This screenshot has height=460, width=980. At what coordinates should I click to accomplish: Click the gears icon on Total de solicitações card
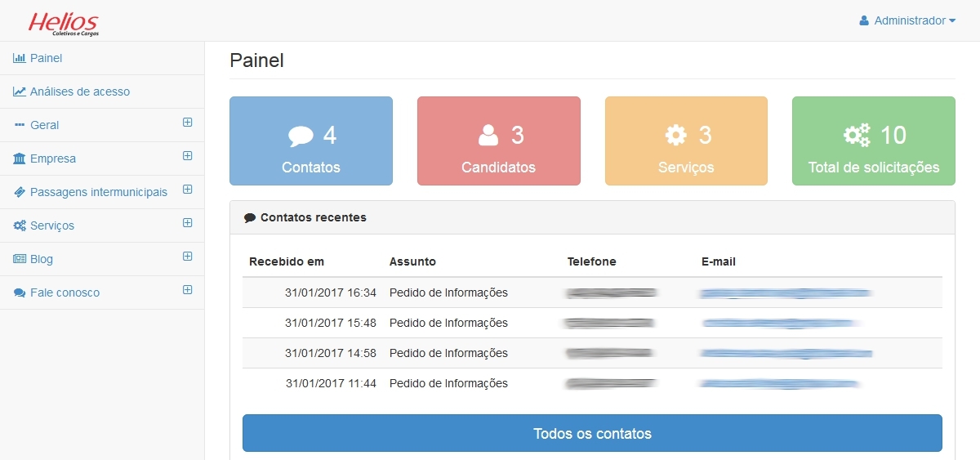coord(857,135)
